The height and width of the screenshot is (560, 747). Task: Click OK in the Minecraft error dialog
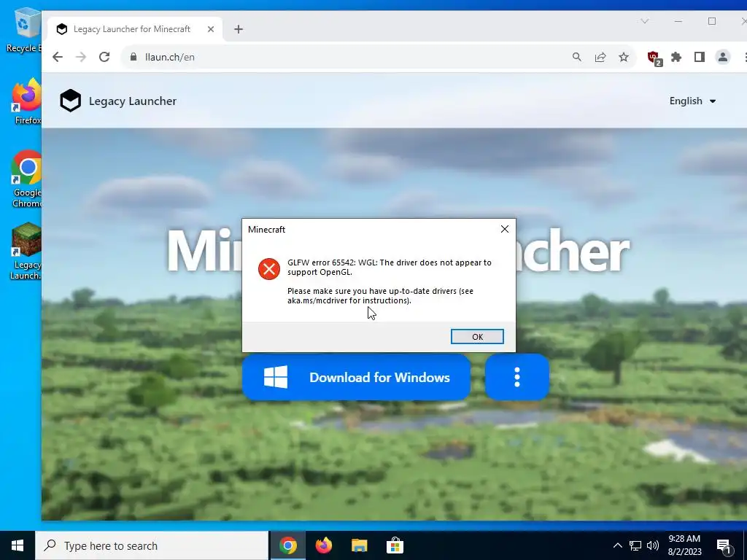477,337
